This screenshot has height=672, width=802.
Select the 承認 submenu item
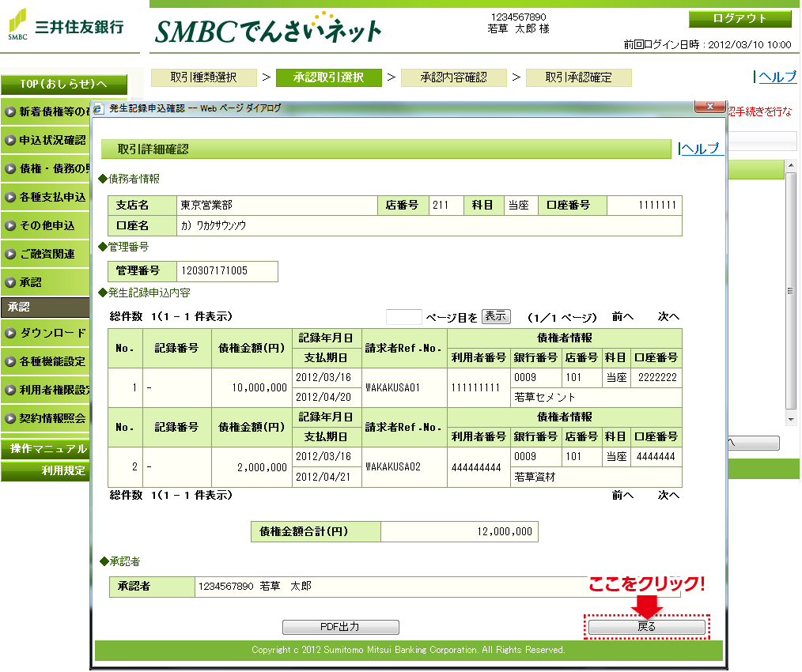pos(46,307)
